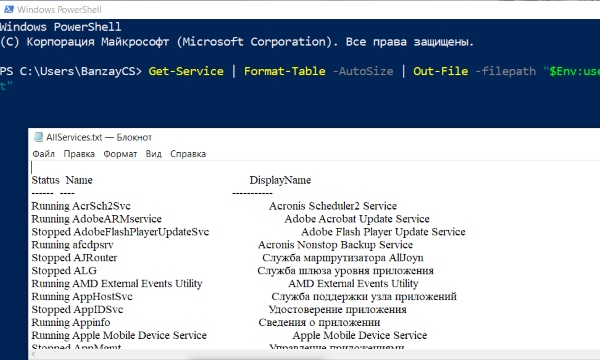Click the Format-Table command text

(285, 71)
